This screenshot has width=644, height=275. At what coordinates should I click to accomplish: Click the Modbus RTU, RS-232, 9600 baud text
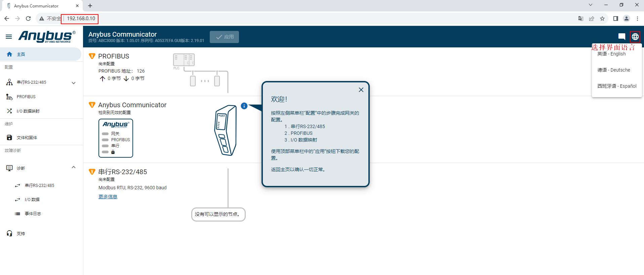[132, 188]
